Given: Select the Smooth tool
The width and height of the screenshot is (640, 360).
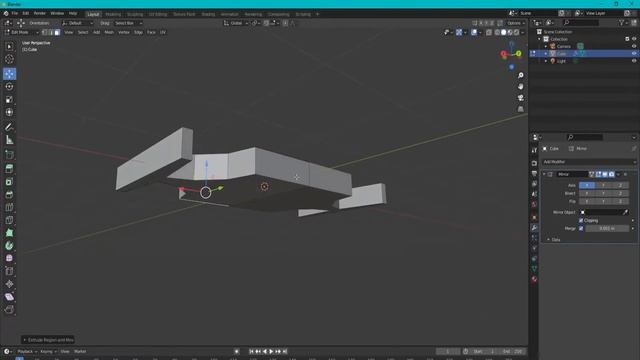Looking at the screenshot, I should 9,258.
